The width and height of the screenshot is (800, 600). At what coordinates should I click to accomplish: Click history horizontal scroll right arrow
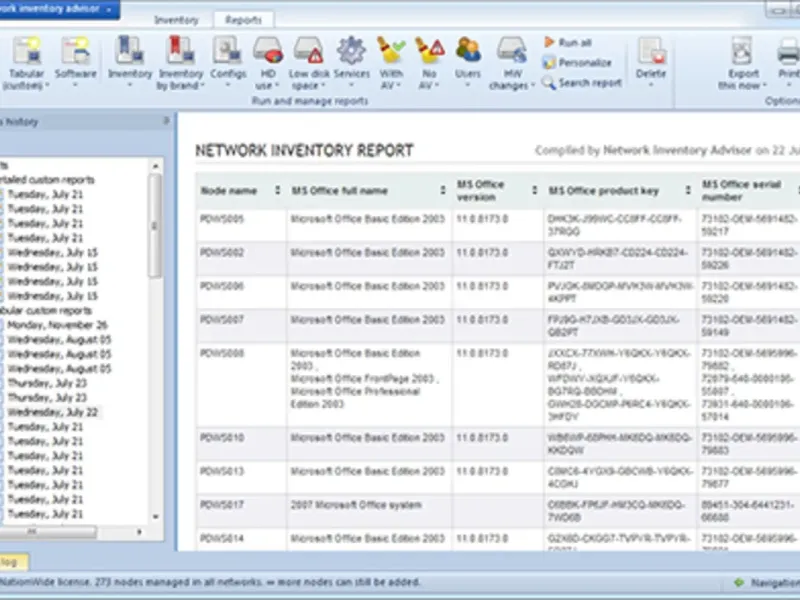[x=139, y=532]
